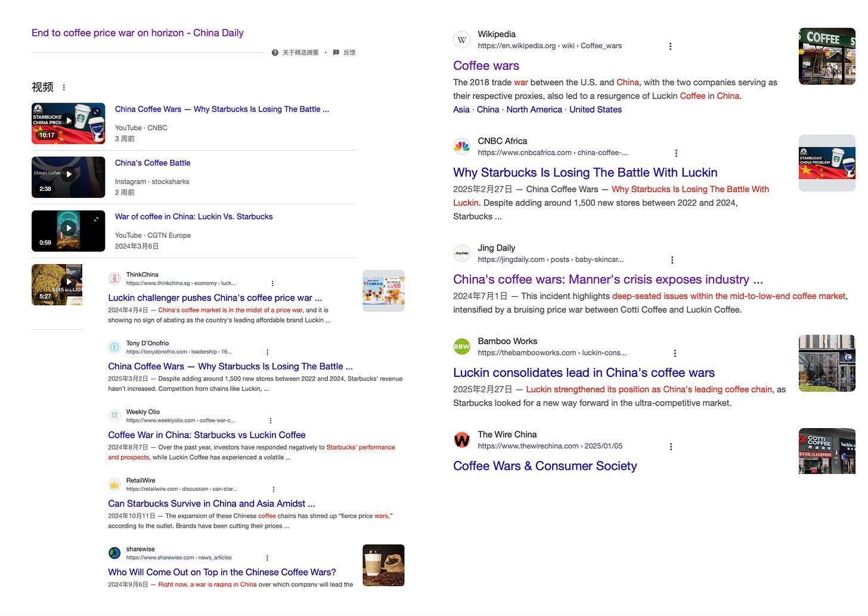868x616 pixels.
Task: Open The Wire China result three-dot menu
Action: (x=671, y=447)
